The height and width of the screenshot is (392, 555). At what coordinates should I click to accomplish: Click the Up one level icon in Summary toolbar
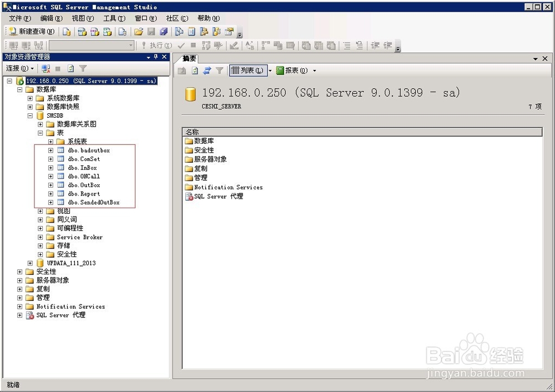pos(182,71)
